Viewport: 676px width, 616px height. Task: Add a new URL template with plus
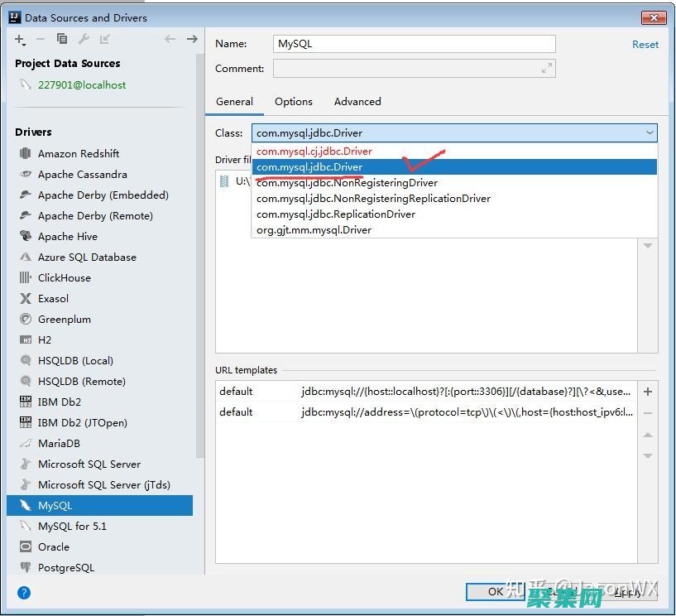pyautogui.click(x=648, y=392)
